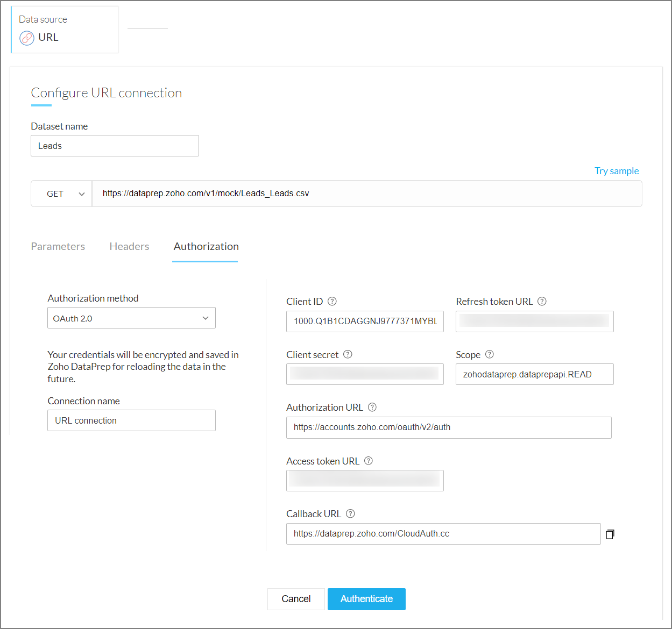Open help icon next to Scope
The width and height of the screenshot is (672, 629).
[x=489, y=354]
